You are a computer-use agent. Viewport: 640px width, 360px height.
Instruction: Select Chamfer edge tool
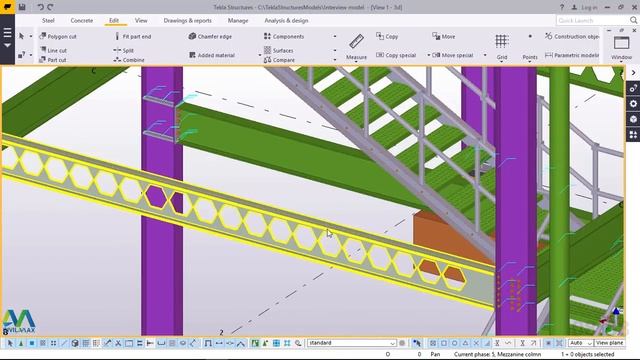210,36
